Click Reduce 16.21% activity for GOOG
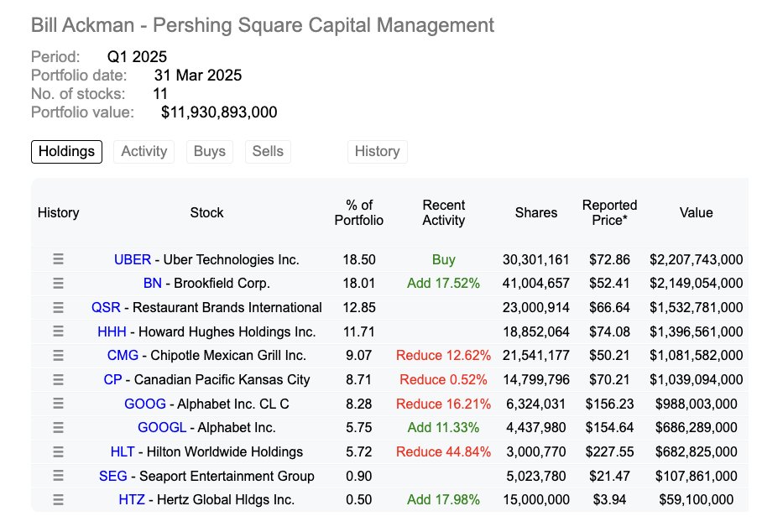The height and width of the screenshot is (532, 762). pyautogui.click(x=443, y=404)
